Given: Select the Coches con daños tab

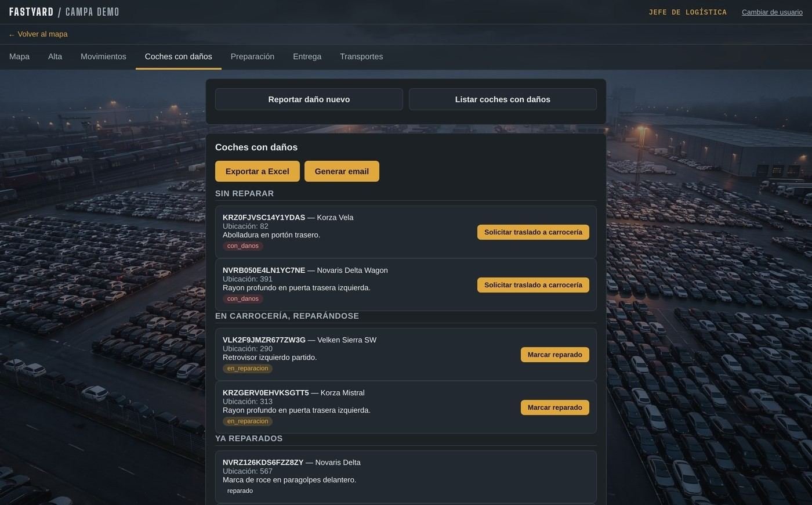Looking at the screenshot, I should (x=179, y=57).
